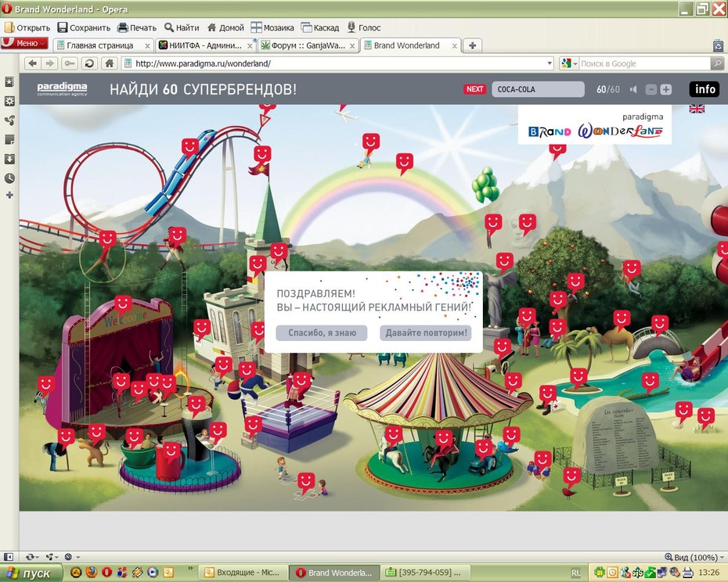Screen dimensions: 728x582
Task: Open the bookmarks star panel in sidebar
Action: (9, 82)
